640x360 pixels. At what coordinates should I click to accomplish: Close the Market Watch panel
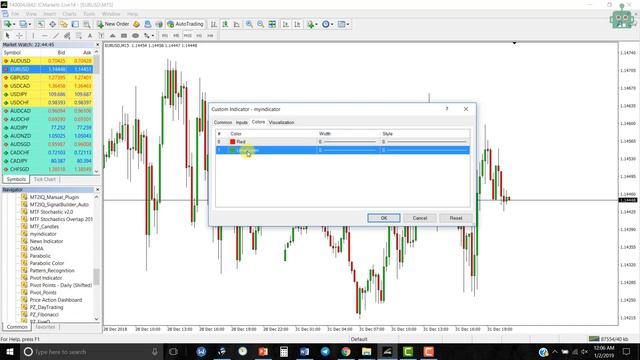pyautogui.click(x=97, y=44)
